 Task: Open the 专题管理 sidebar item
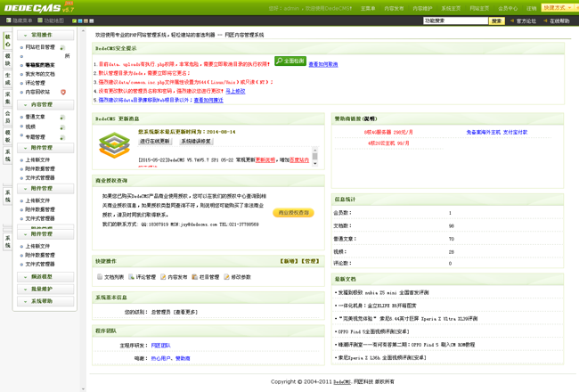click(36, 137)
